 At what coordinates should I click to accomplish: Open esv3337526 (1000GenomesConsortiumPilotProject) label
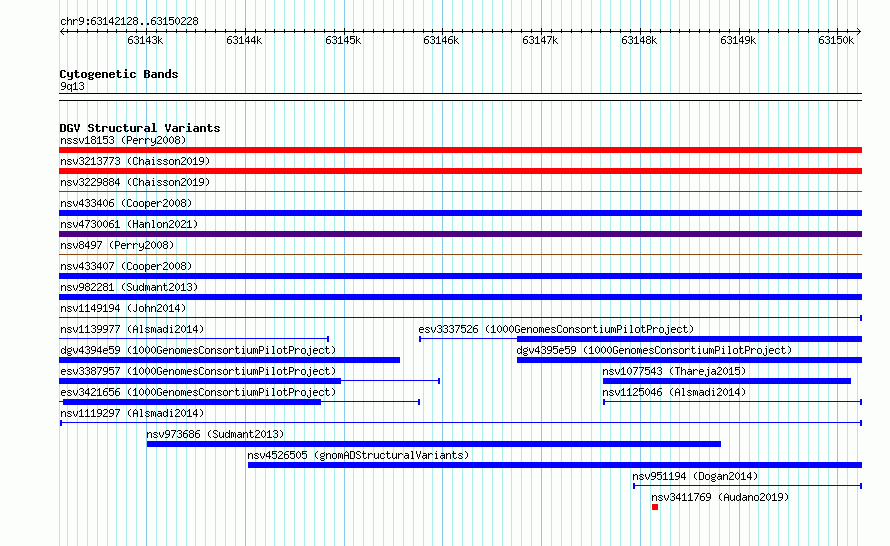(556, 329)
